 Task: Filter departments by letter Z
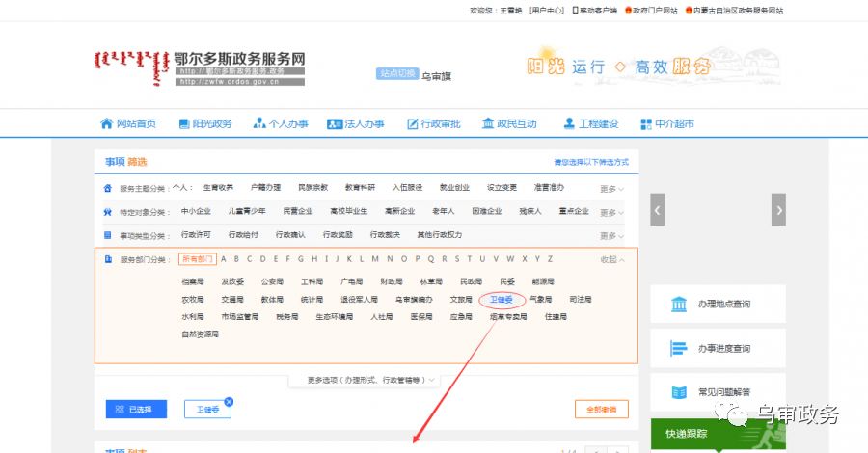click(550, 259)
